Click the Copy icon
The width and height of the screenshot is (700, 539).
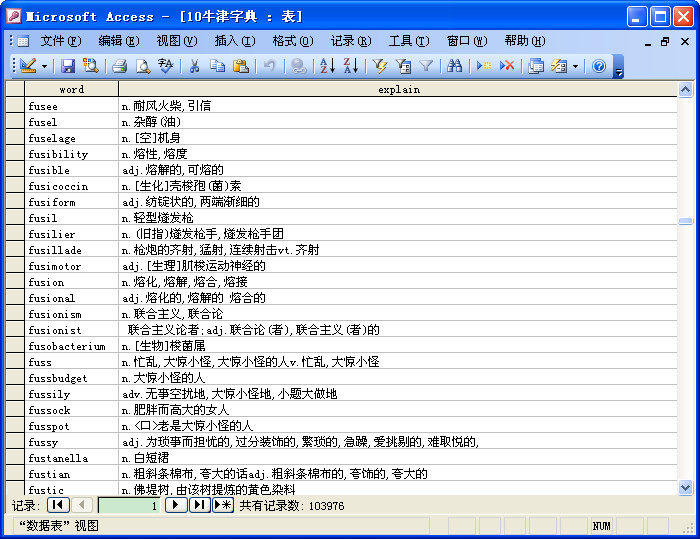click(217, 66)
